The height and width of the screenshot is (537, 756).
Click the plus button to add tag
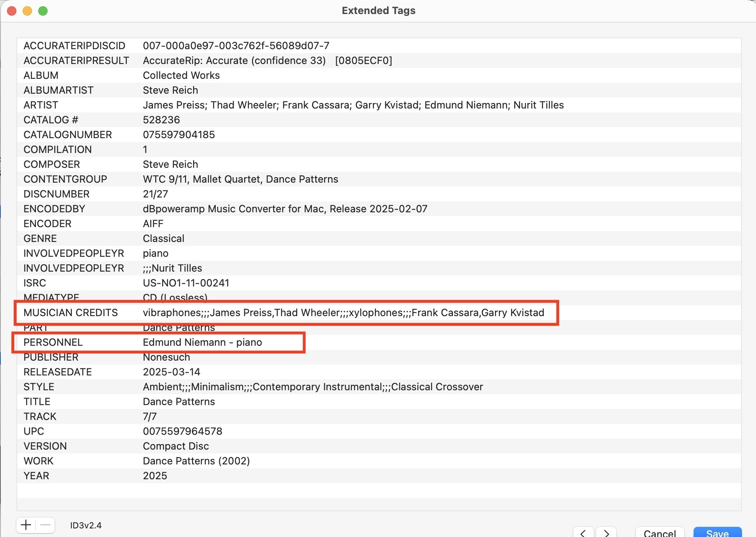point(26,525)
